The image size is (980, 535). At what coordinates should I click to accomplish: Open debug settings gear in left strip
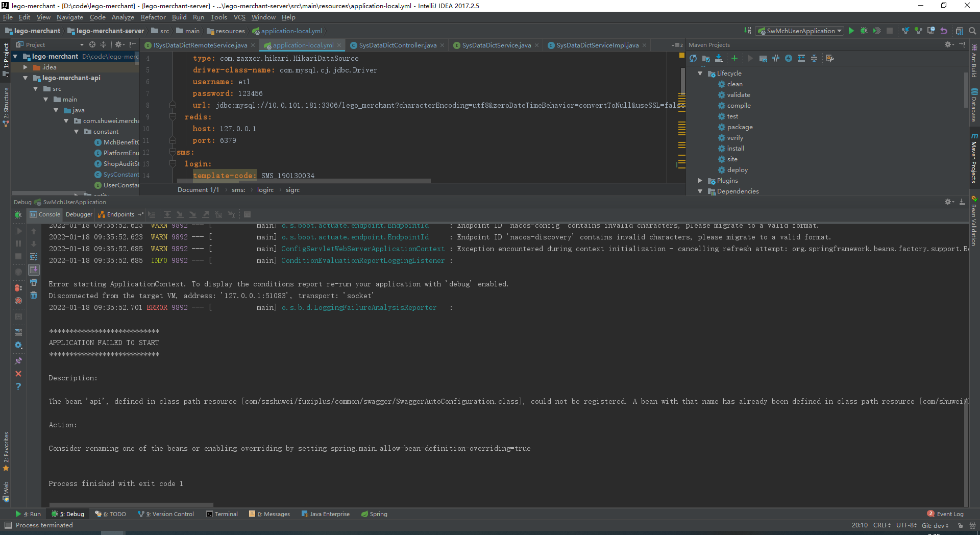click(x=18, y=345)
